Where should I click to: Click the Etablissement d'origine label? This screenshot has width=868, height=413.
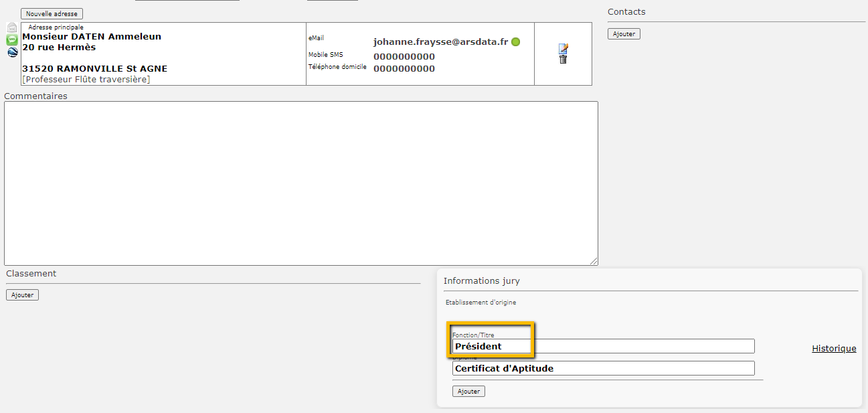(x=481, y=303)
